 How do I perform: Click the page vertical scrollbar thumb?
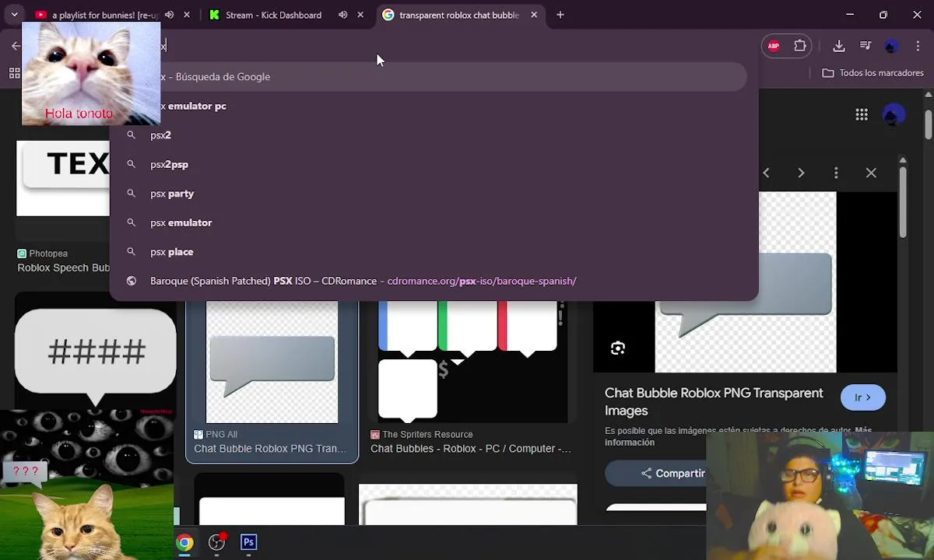(929, 124)
